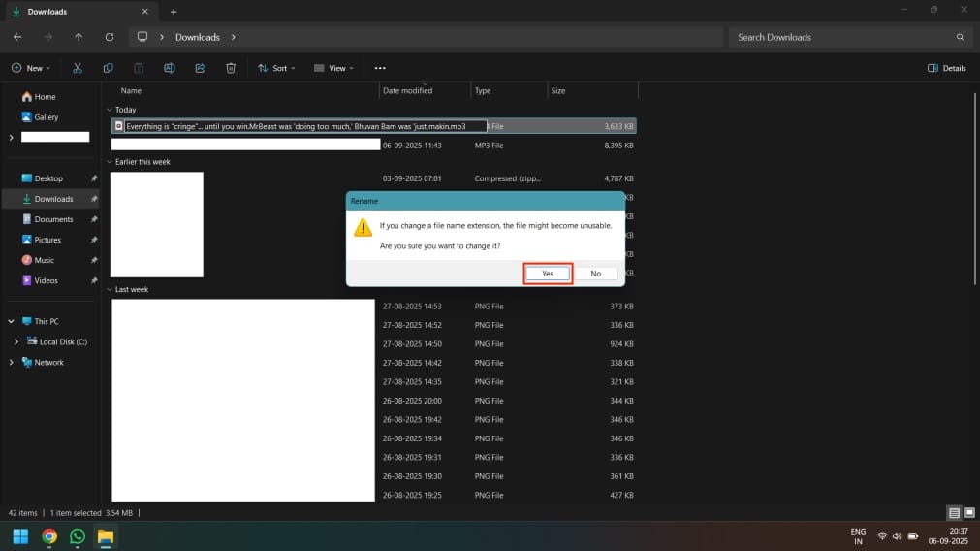The width and height of the screenshot is (980, 551).
Task: Click the Paste icon in toolbar
Action: pos(139,68)
